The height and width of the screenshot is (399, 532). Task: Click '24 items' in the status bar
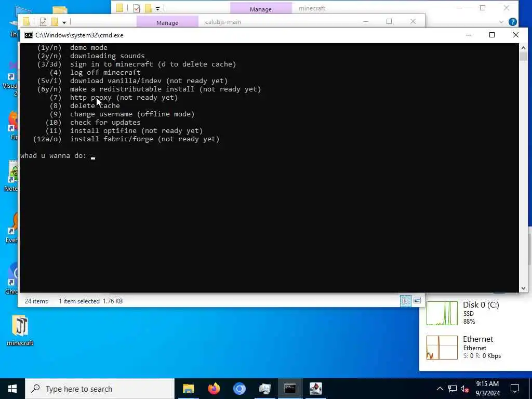(36, 301)
